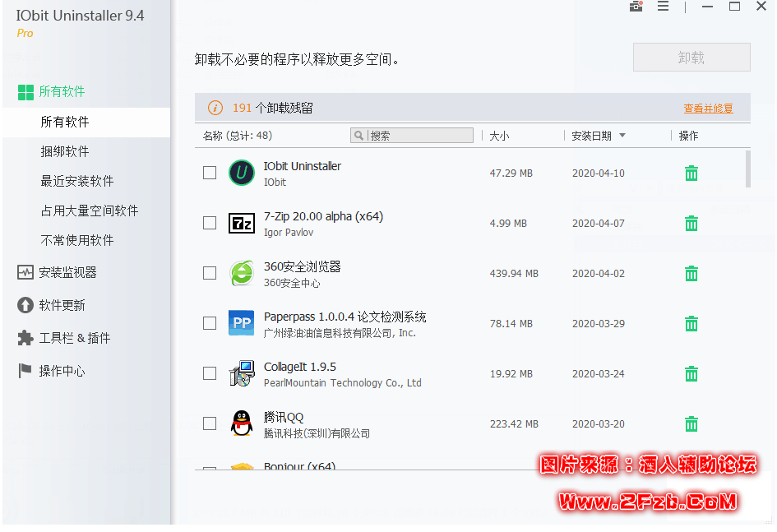This screenshot has height=532, width=777.
Task: Click the 360安全浏览器 green browser icon
Action: 242,273
